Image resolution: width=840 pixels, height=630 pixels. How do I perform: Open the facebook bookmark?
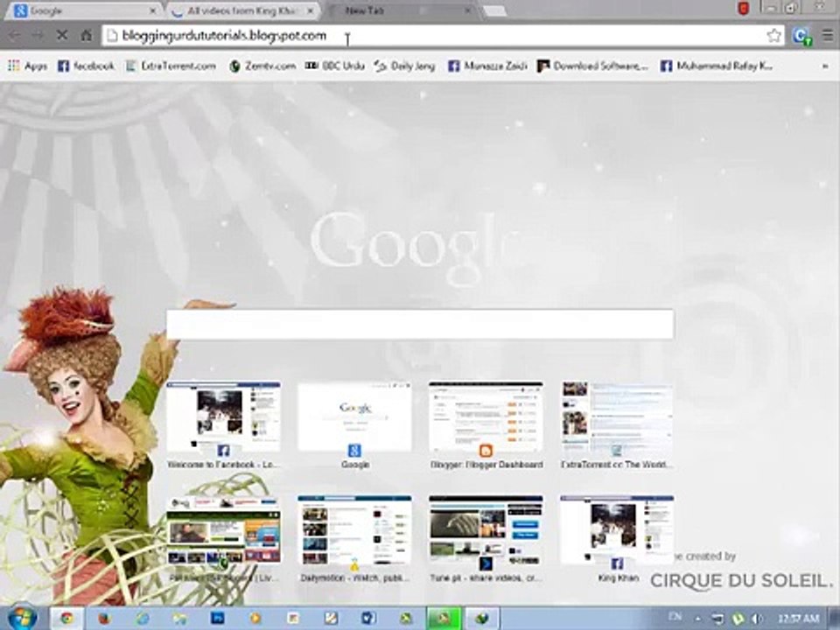(x=86, y=66)
